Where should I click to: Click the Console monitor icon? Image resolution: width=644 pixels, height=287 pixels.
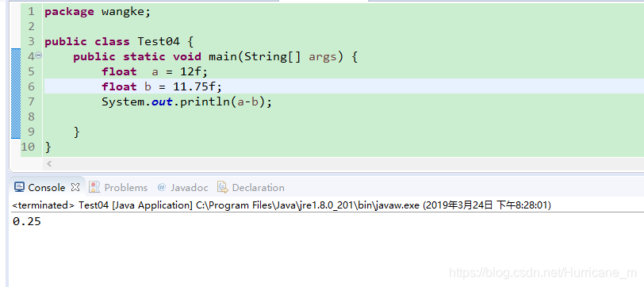tap(19, 188)
